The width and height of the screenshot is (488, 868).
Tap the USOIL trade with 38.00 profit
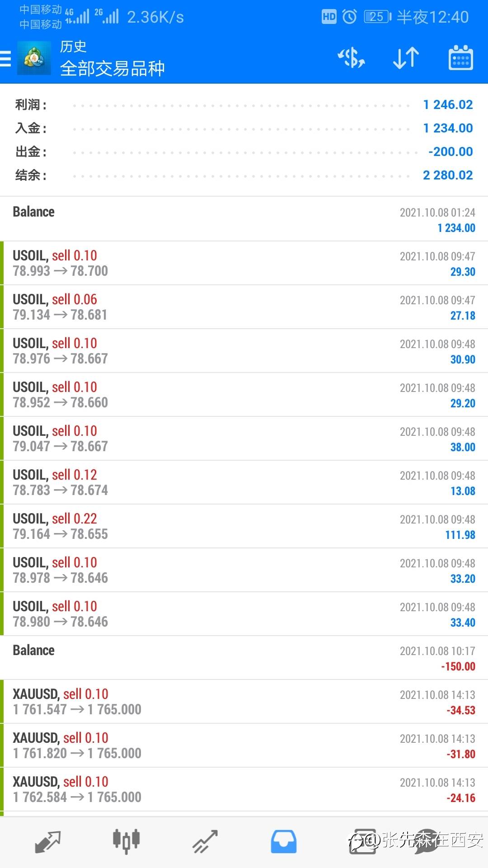point(244,439)
